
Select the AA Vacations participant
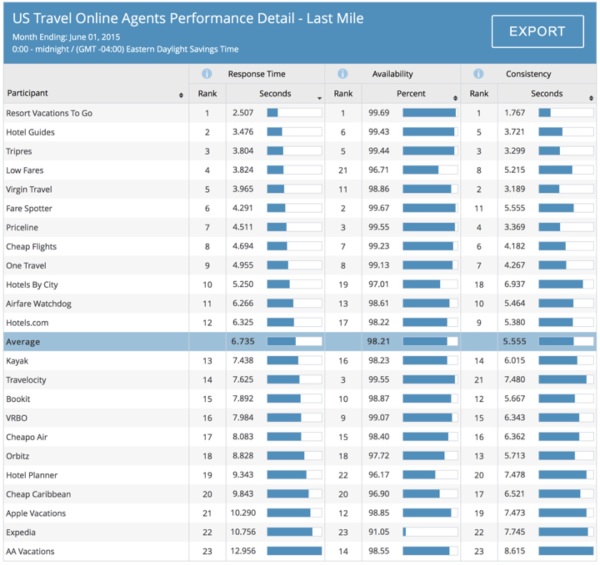30,552
